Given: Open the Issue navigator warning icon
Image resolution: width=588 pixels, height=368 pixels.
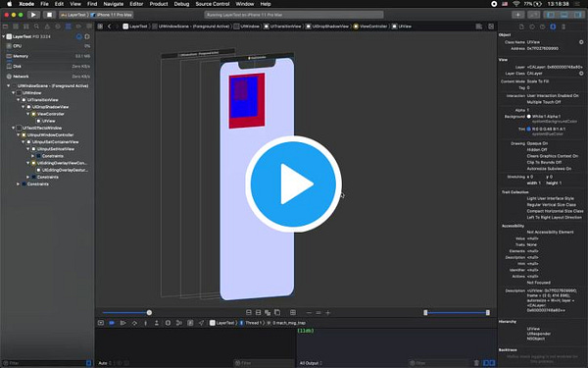Looking at the screenshot, I should click(47, 26).
